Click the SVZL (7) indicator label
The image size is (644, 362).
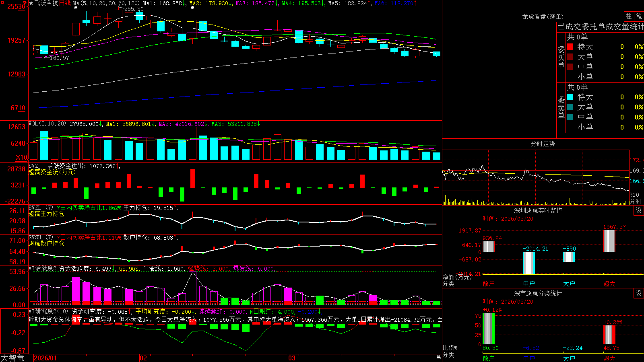point(41,208)
